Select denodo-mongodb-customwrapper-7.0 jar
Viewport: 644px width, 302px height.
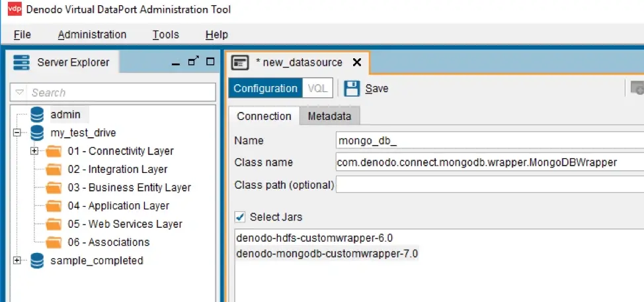click(x=327, y=254)
